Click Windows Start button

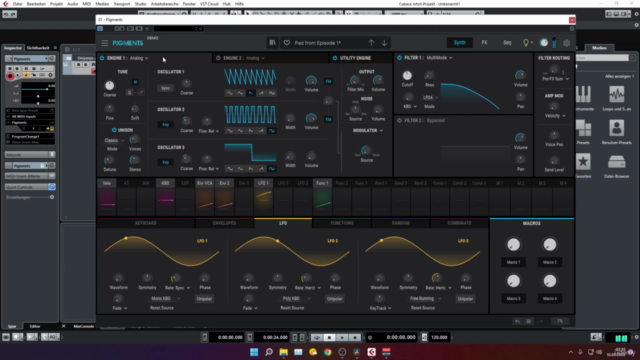[254, 352]
